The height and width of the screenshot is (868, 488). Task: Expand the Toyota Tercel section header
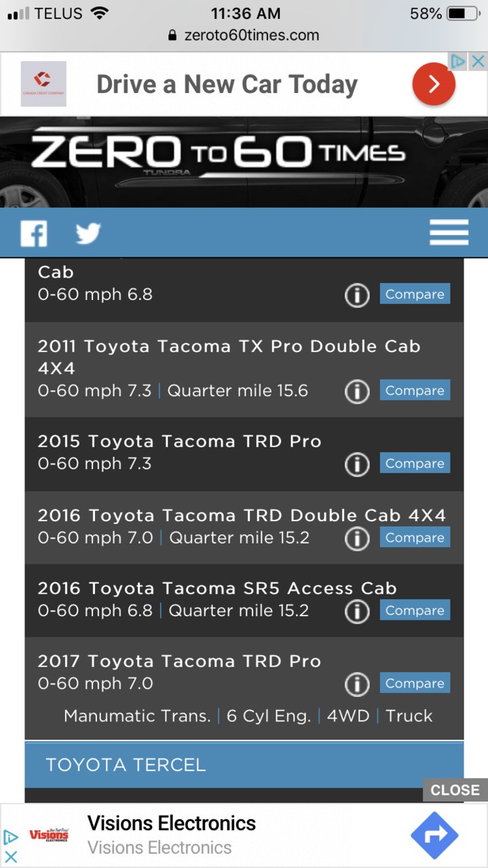pos(244,765)
